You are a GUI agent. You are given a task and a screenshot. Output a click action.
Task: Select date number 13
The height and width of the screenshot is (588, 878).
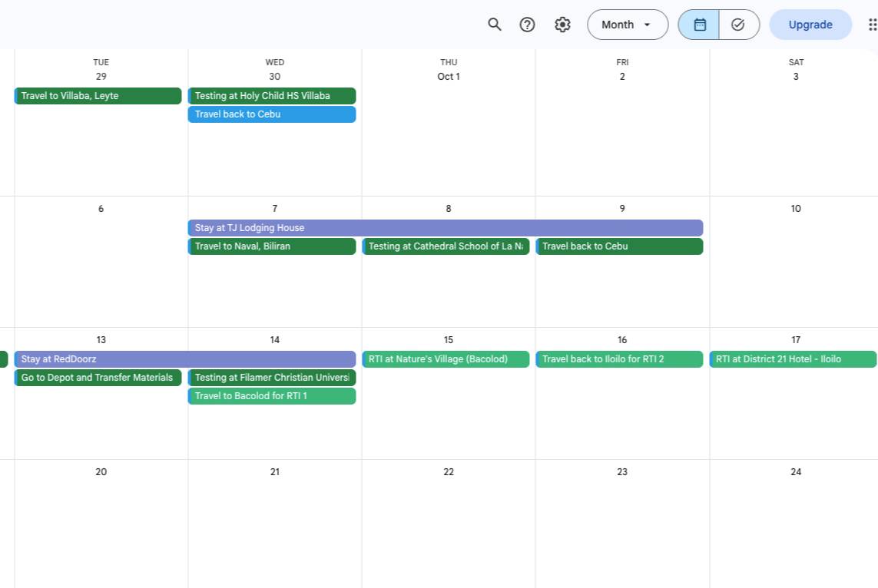tap(101, 340)
